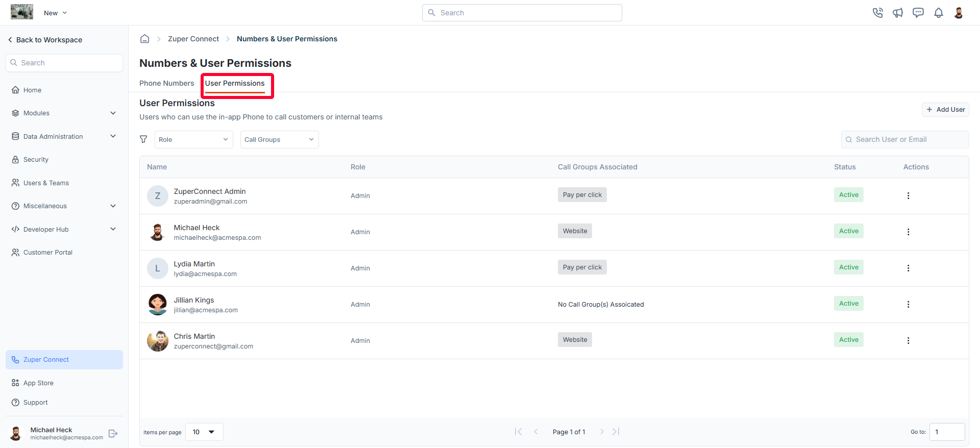
Task: Open the Call Groups filter dropdown
Action: click(280, 139)
